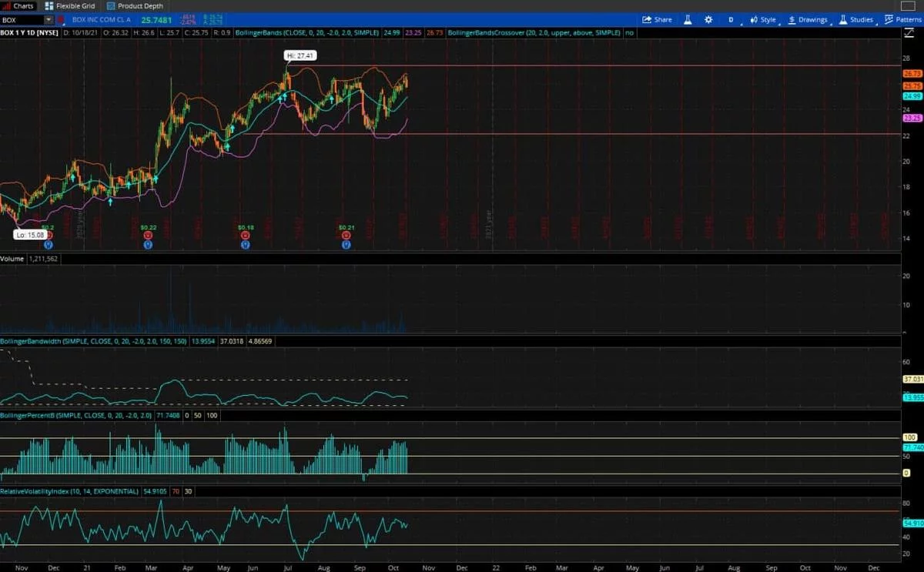Click the BOX INC COM CL A name
This screenshot has width=924, height=572.
(x=101, y=19)
